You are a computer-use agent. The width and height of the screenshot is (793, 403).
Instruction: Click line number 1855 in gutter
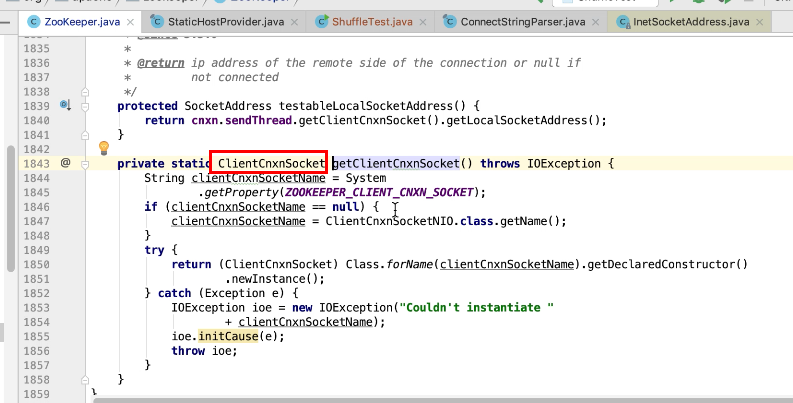(36, 336)
